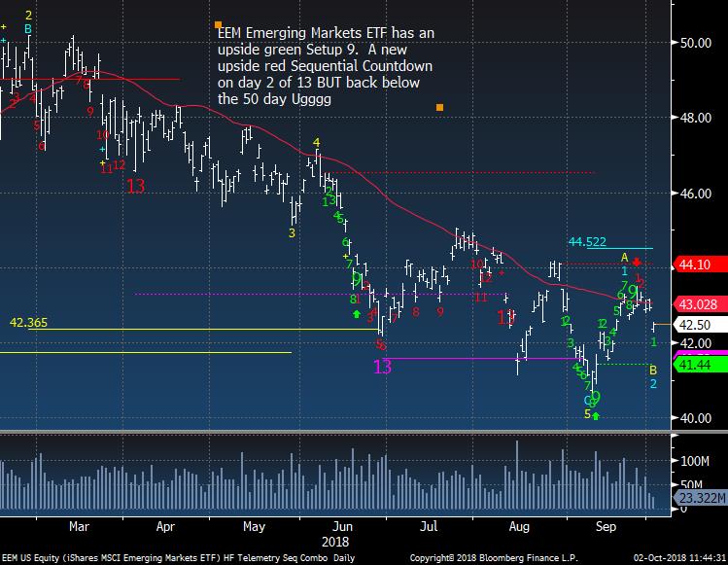Viewport: 728px width, 565px height.
Task: Click the Mar label on the time axis
Action: [x=79, y=526]
